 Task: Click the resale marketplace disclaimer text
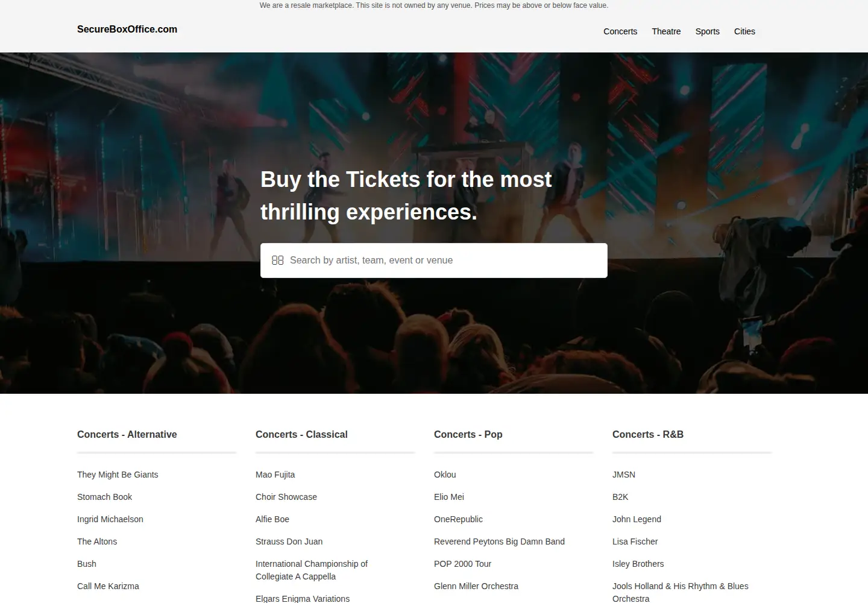tap(434, 5)
